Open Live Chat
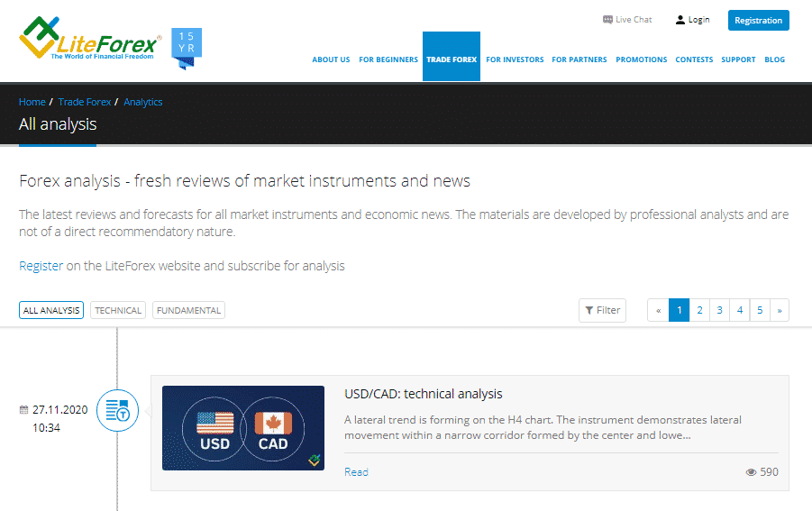The image size is (812, 511). click(x=627, y=20)
